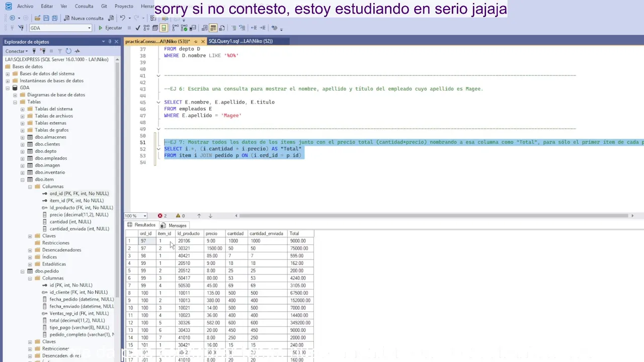Screen dimensions: 644x362
Task: Click the pin icon of Explorador de objetos
Action: (x=110, y=42)
